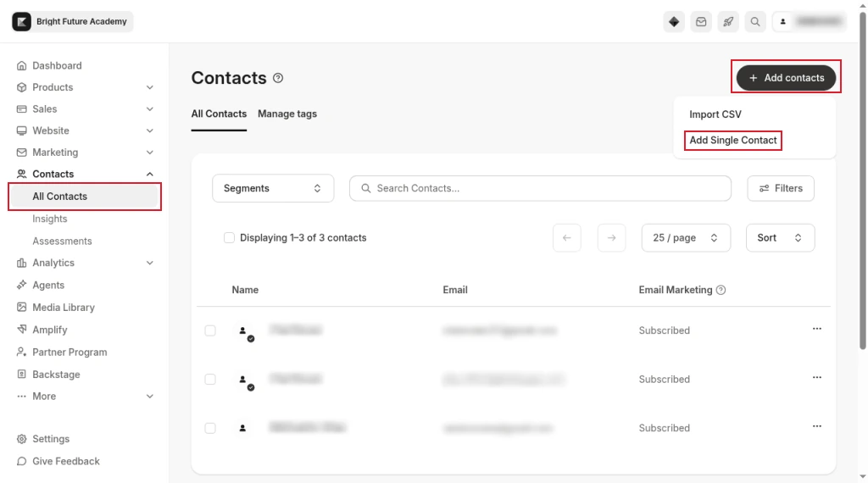868x483 pixels.
Task: Click the Name column header
Action: pos(245,290)
